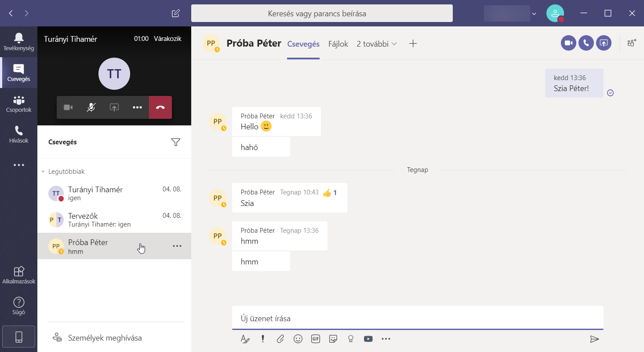Open the emoji picker in message toolbar
644x352 pixels.
[x=298, y=339]
